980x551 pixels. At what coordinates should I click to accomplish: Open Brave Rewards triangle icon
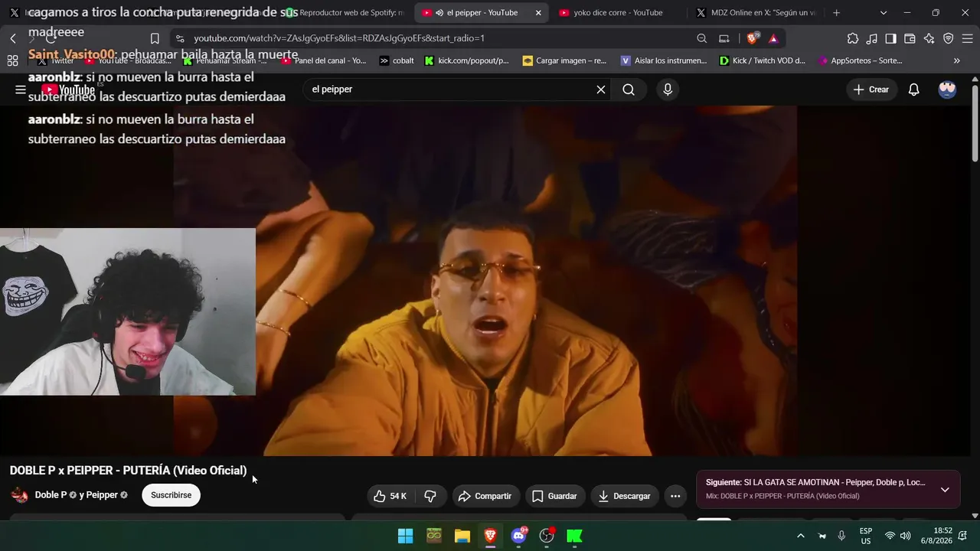tap(773, 38)
